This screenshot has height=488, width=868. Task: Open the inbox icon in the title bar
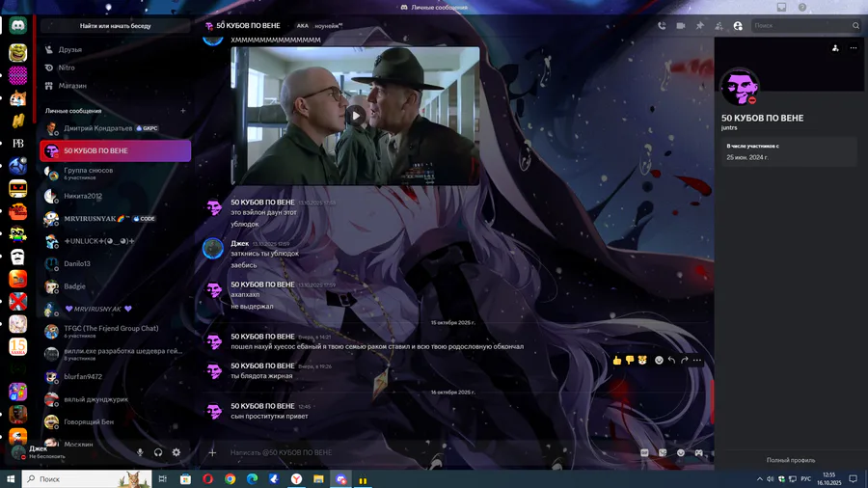point(781,7)
